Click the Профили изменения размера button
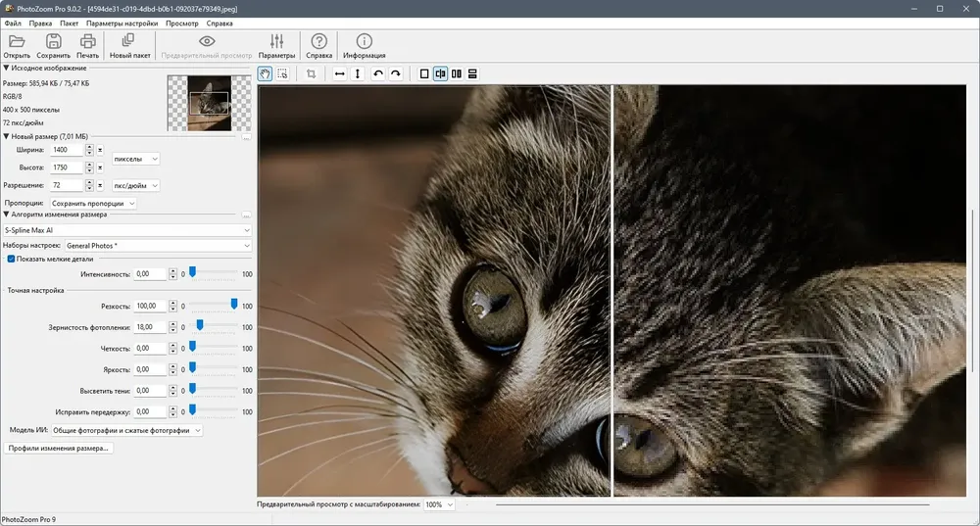This screenshot has width=980, height=526. 60,449
